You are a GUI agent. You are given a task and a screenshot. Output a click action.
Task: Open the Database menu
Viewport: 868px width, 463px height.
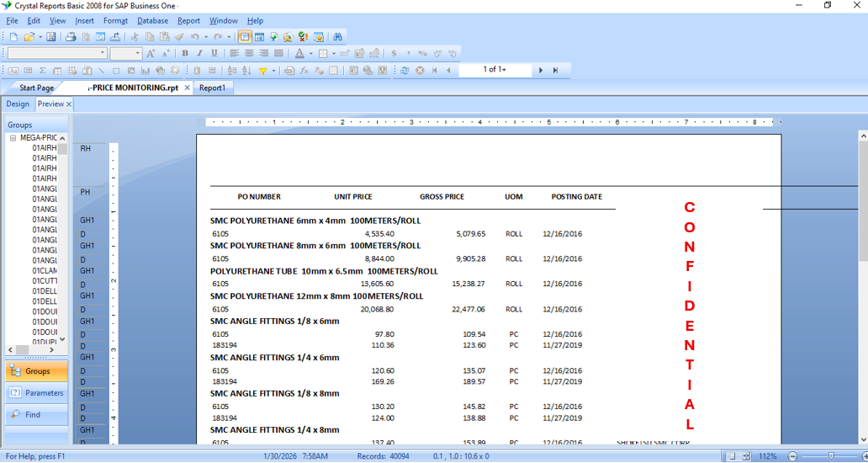[x=152, y=20]
